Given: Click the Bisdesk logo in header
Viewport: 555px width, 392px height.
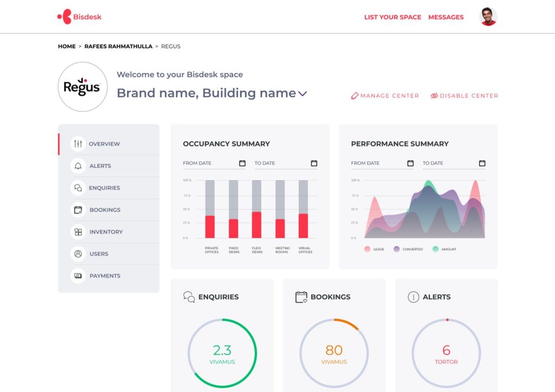Looking at the screenshot, I should 79,17.
